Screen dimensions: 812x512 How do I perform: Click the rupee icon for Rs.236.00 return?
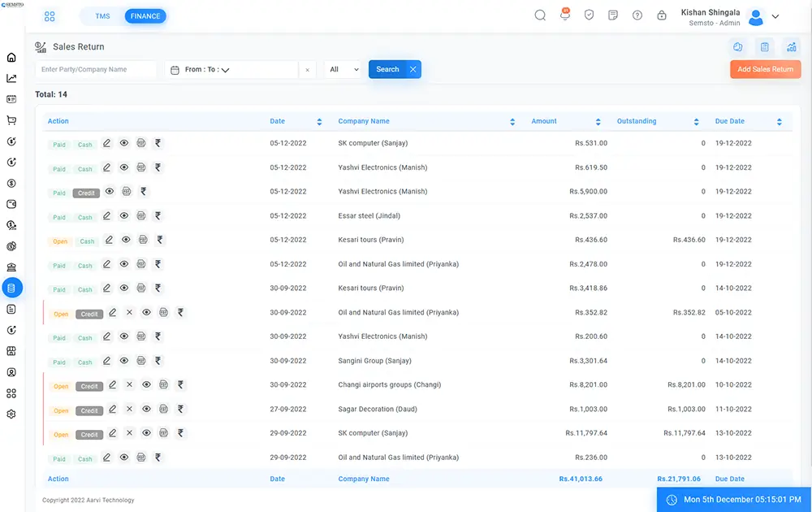158,457
